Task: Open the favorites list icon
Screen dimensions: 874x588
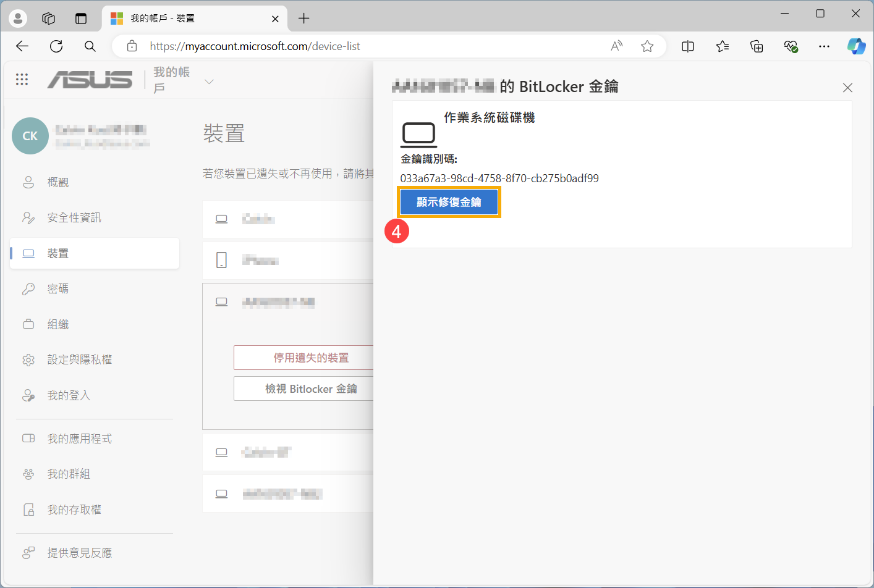Action: point(723,46)
